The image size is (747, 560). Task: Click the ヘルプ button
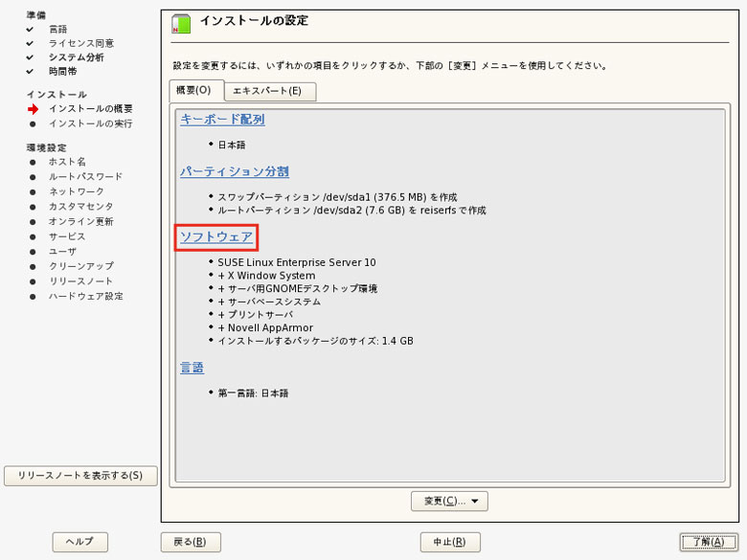pos(80,542)
